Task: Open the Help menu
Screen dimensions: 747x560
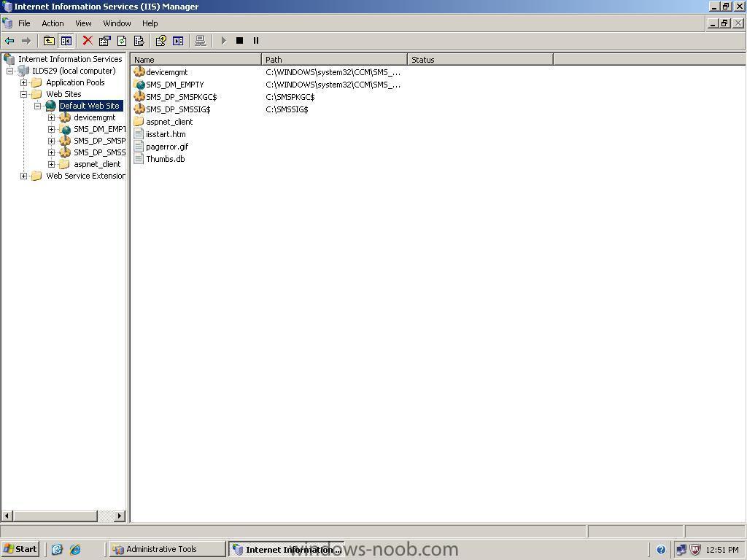Action: coord(150,23)
